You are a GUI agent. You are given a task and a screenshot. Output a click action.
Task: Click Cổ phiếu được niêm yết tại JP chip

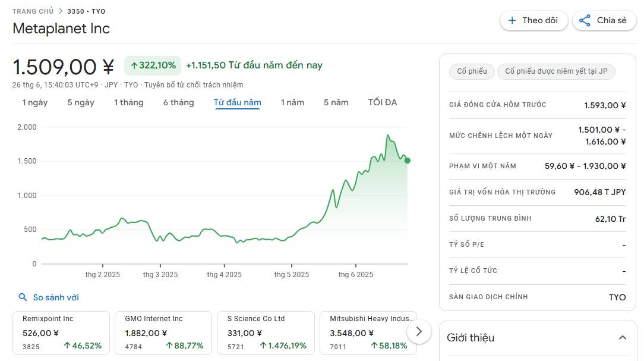[556, 71]
